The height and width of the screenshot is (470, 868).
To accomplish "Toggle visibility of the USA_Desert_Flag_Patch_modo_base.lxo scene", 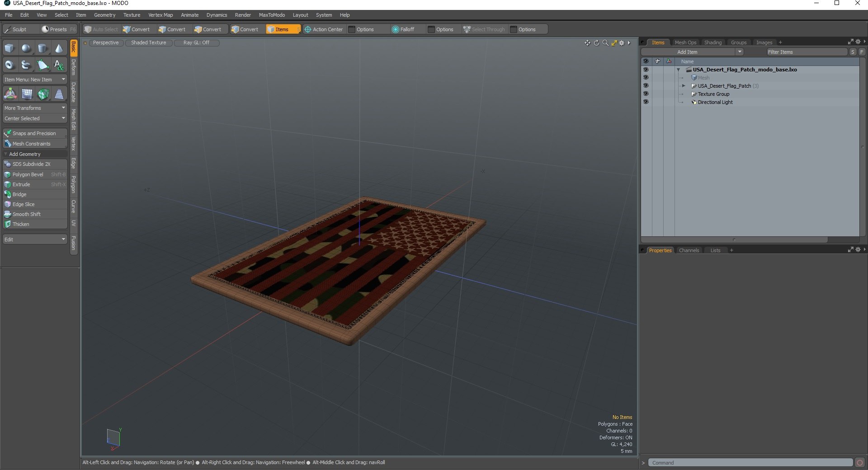I will point(646,70).
